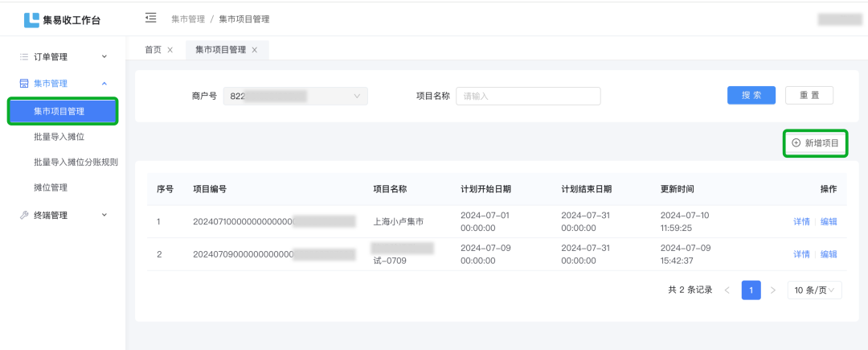868x350 pixels.
Task: Close the 首页 tab with its X
Action: coord(170,50)
